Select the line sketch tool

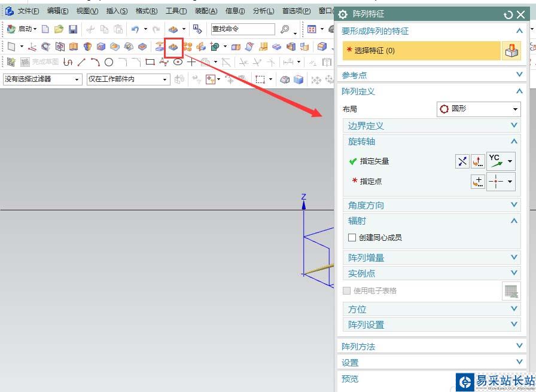tap(81, 62)
